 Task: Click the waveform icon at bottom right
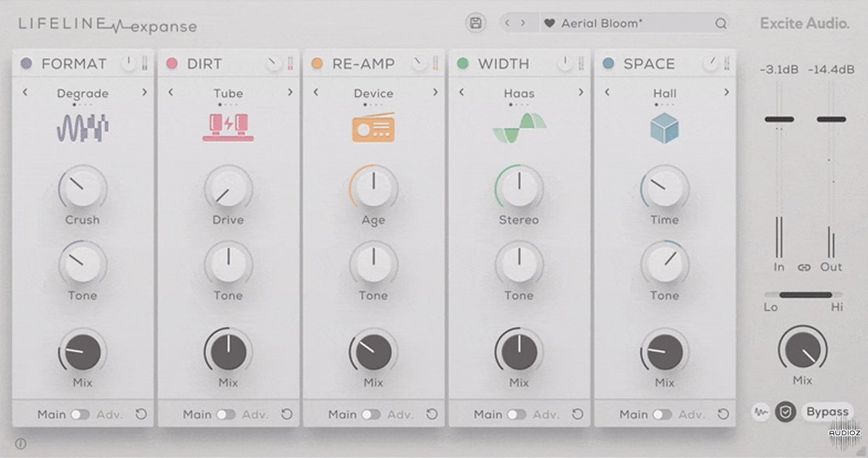pos(760,412)
